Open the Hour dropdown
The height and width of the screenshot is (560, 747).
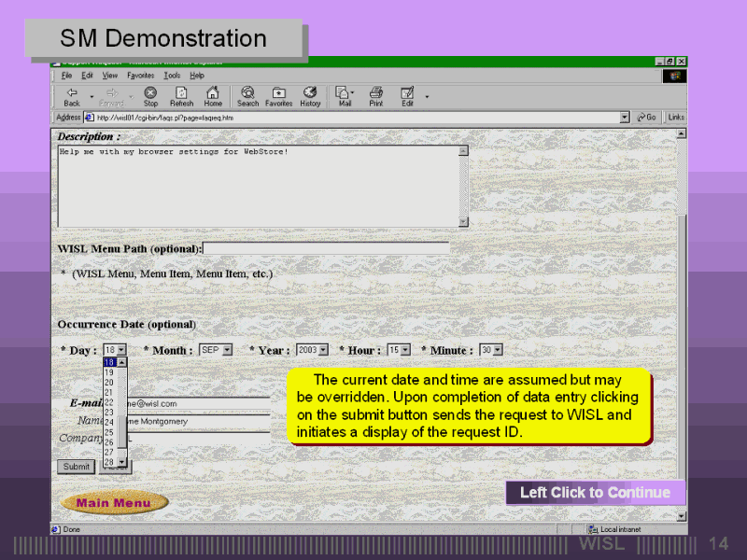[x=405, y=350]
